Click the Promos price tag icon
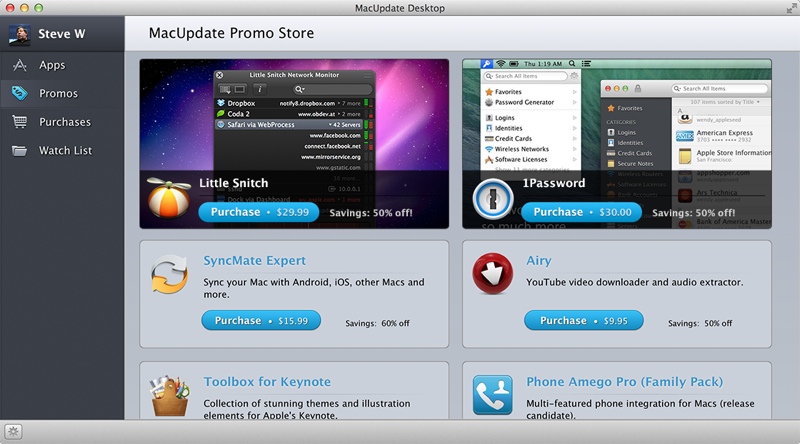The image size is (800, 444). pos(19,93)
